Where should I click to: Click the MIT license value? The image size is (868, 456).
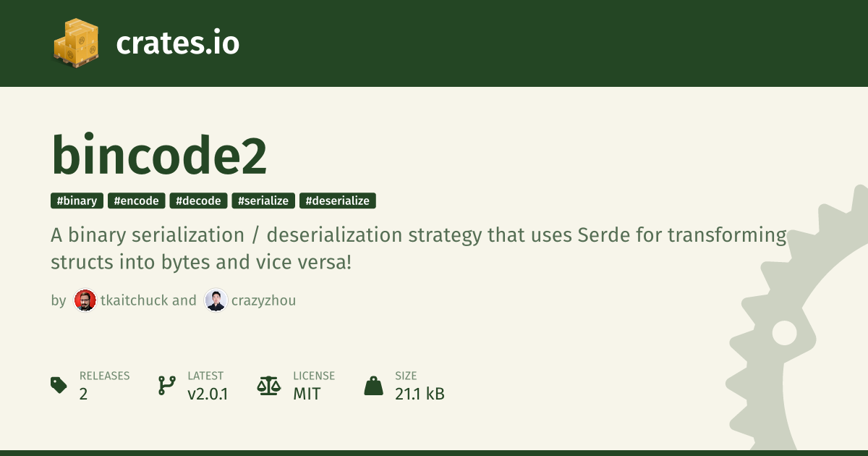pyautogui.click(x=307, y=394)
